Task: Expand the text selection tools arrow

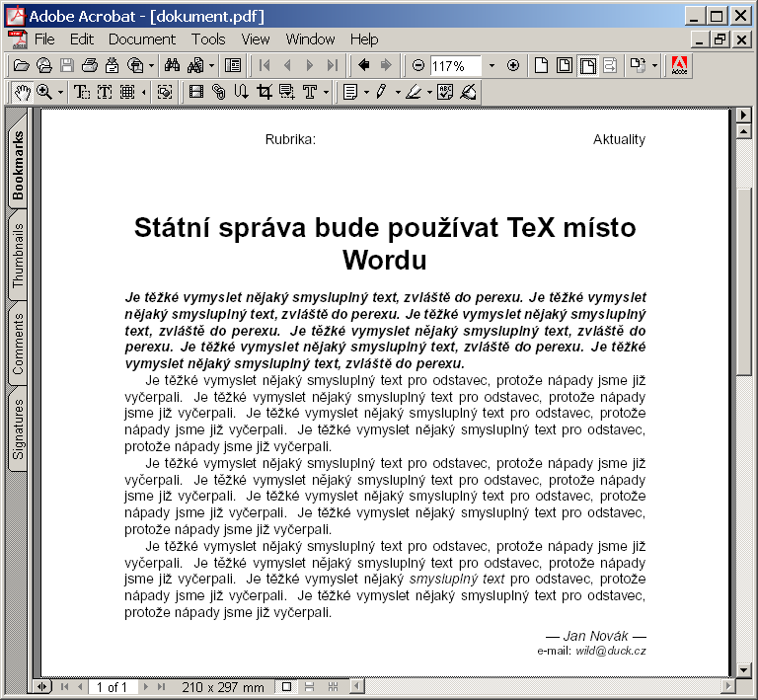Action: tap(143, 93)
